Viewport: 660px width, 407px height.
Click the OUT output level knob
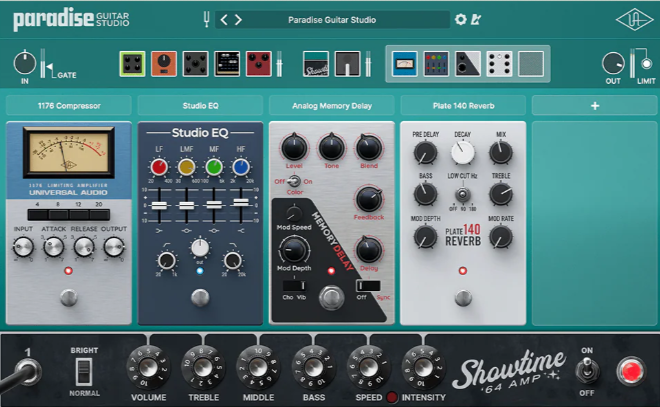pyautogui.click(x=613, y=64)
